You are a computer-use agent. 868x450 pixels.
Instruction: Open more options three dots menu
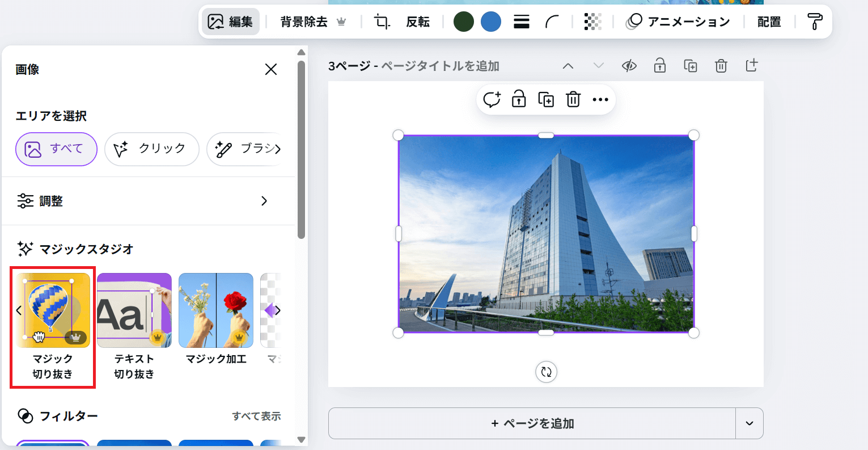(600, 99)
